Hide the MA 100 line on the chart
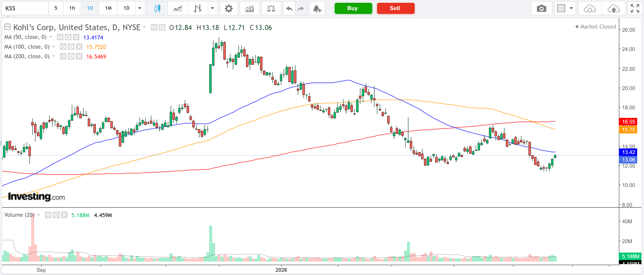The width and height of the screenshot is (644, 275). pyautogui.click(x=63, y=47)
